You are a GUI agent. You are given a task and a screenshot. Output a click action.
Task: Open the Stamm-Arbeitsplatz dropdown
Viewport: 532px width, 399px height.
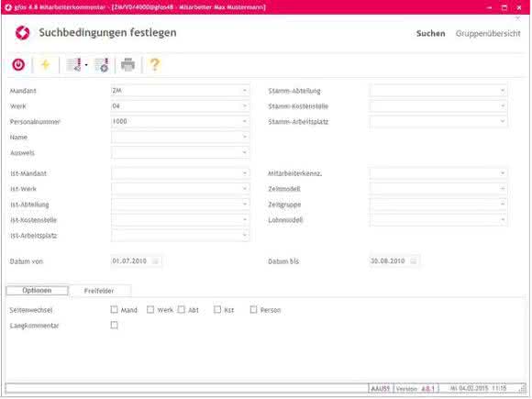click(x=503, y=121)
